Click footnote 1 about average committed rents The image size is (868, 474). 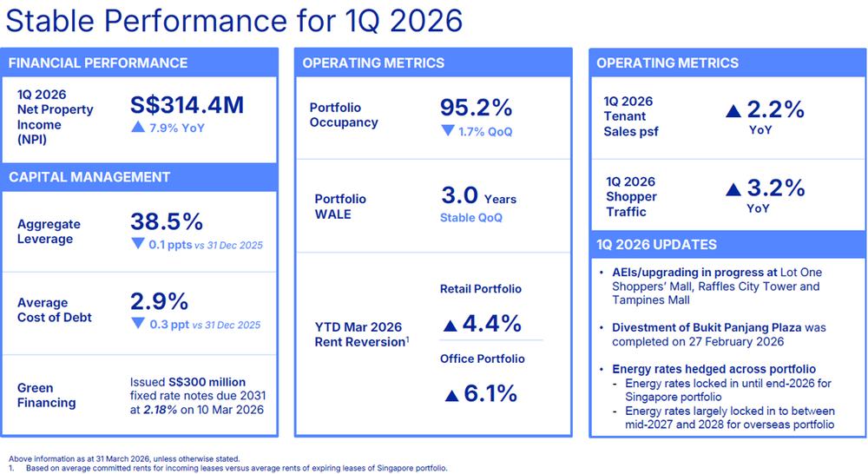point(227,468)
